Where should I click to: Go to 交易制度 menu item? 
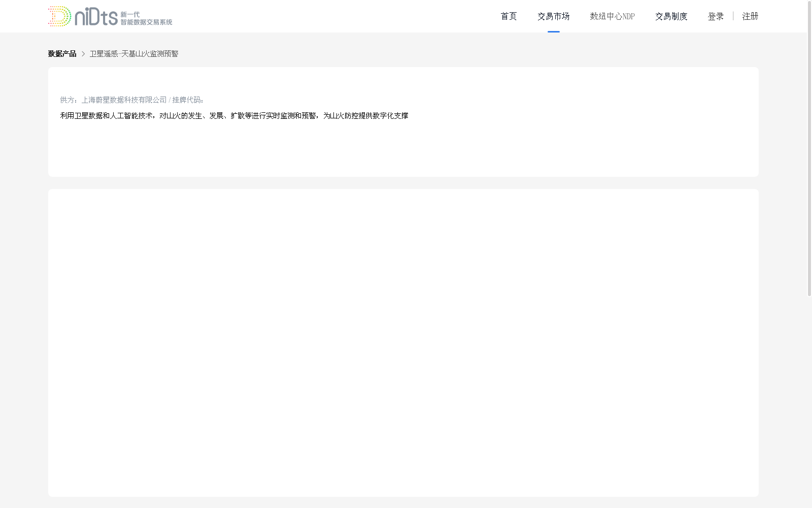[x=671, y=16]
